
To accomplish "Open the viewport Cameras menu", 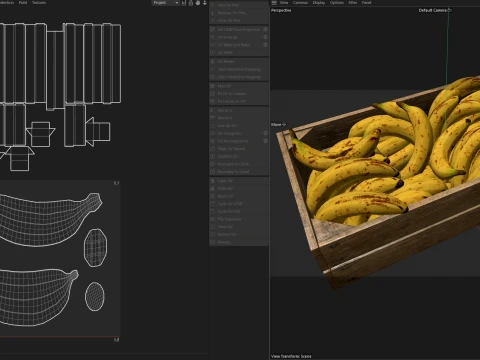I will [x=300, y=2].
